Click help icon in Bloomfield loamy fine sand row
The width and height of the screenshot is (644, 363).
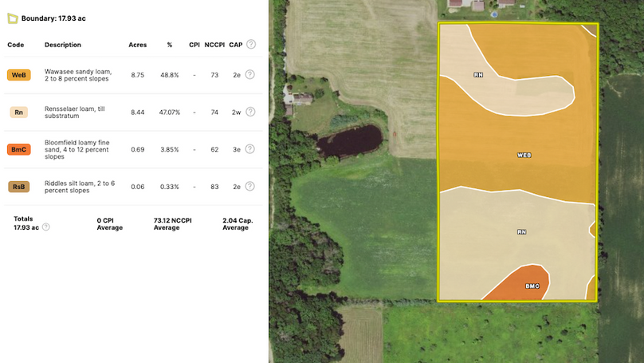249,149
